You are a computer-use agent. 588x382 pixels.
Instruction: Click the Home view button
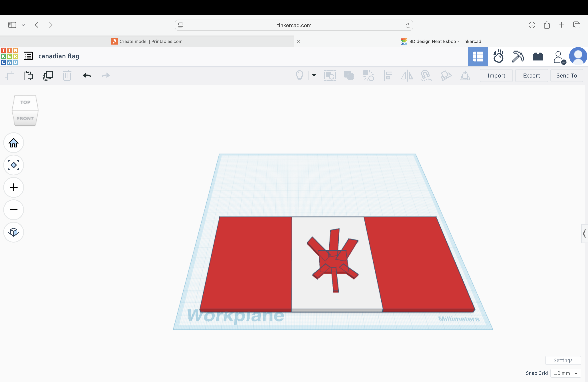click(x=14, y=143)
